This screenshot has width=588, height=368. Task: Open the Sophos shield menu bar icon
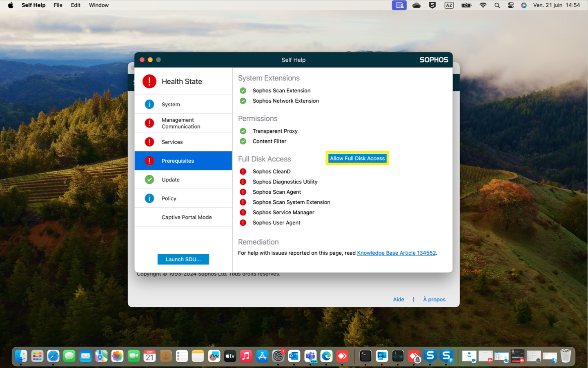pos(432,5)
